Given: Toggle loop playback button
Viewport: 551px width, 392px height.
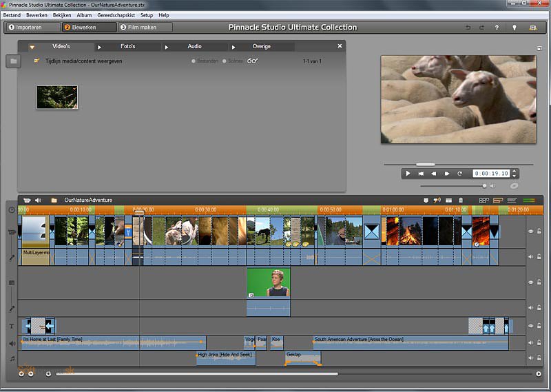Looking at the screenshot, I should (459, 174).
